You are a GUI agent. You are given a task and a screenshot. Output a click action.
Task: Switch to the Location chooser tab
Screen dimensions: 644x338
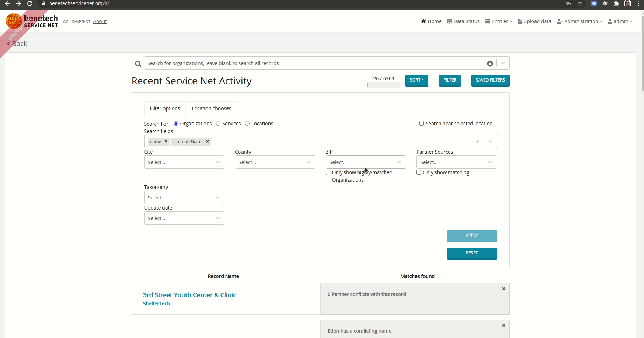(x=211, y=108)
